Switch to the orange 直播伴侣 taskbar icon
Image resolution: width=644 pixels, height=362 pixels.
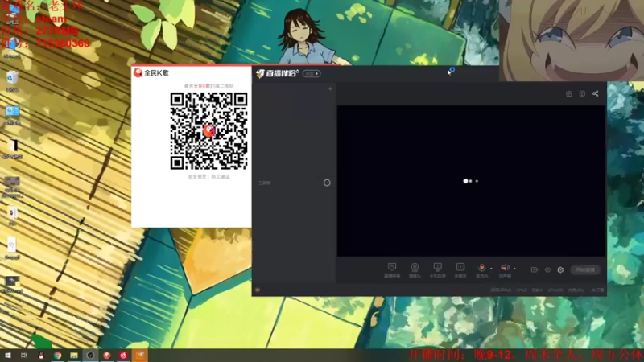(x=139, y=356)
